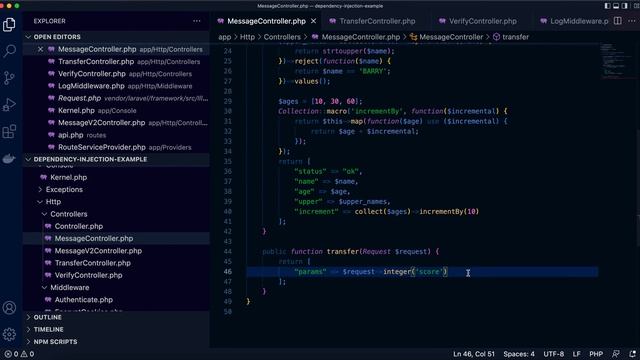Collapse the Controllers folder
The height and width of the screenshot is (360, 640).
click(69, 214)
